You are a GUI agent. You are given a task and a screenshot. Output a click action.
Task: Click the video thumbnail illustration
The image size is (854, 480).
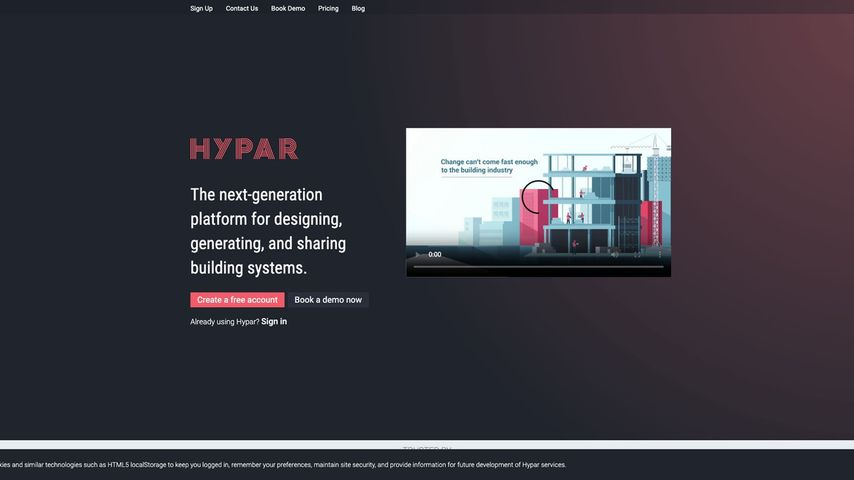538,202
